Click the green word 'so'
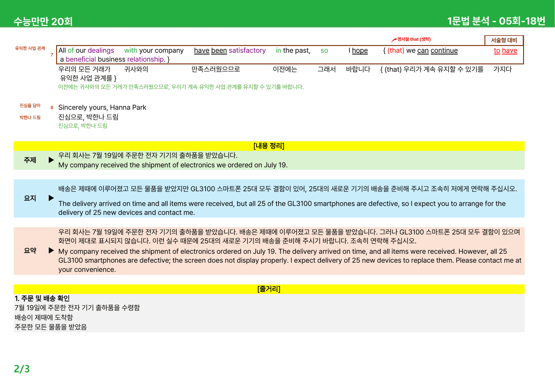 pyautogui.click(x=324, y=51)
